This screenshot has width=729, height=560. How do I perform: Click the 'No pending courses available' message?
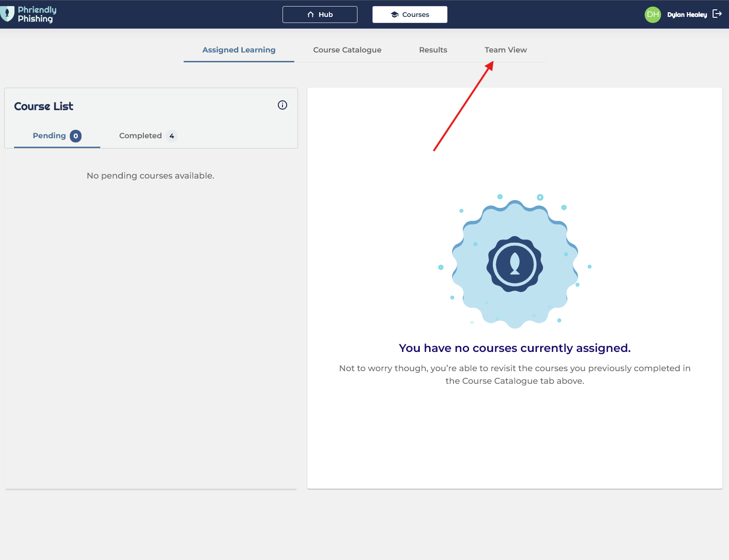tap(150, 176)
